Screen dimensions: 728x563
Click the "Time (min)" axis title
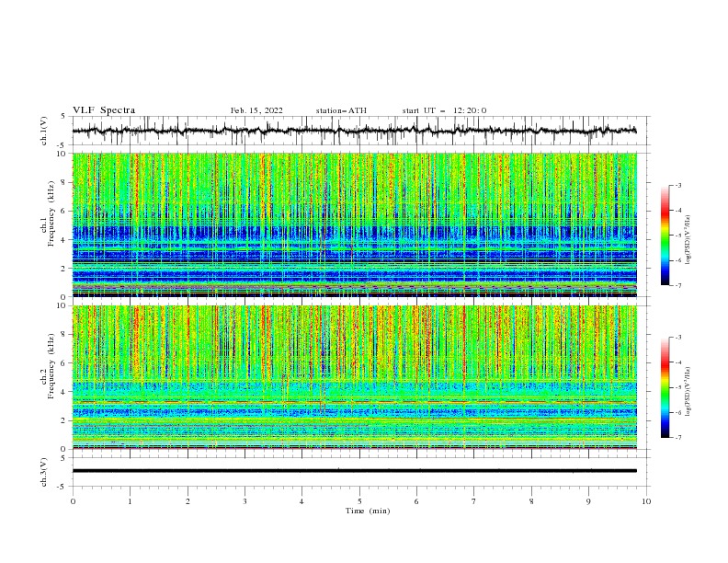(x=368, y=511)
